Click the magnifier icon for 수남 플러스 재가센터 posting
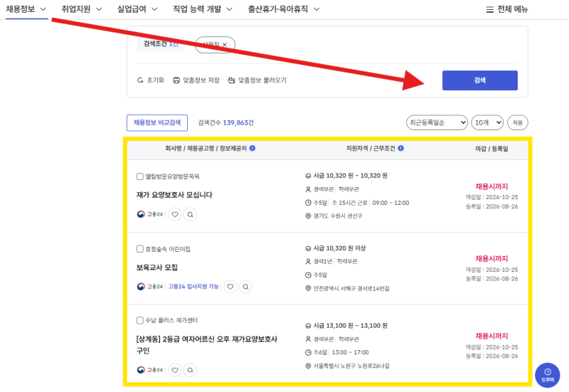The image size is (569, 392). pyautogui.click(x=190, y=370)
